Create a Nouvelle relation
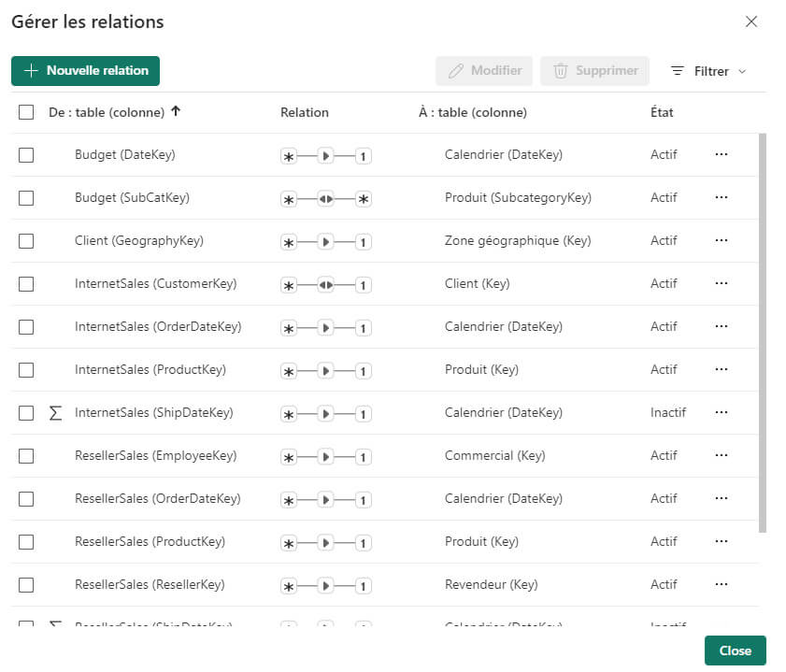The height and width of the screenshot is (672, 786). point(85,70)
